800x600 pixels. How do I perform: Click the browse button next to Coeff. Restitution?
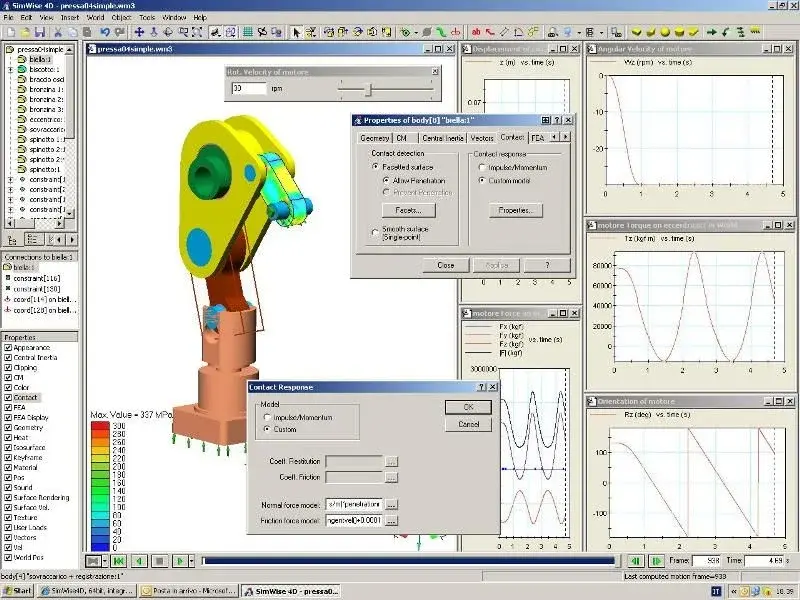pos(391,462)
